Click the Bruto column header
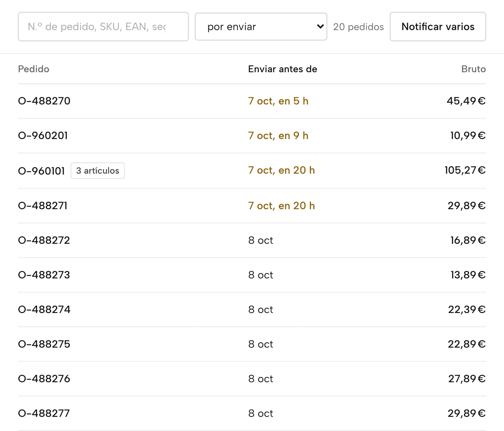This screenshot has height=431, width=504. click(474, 69)
